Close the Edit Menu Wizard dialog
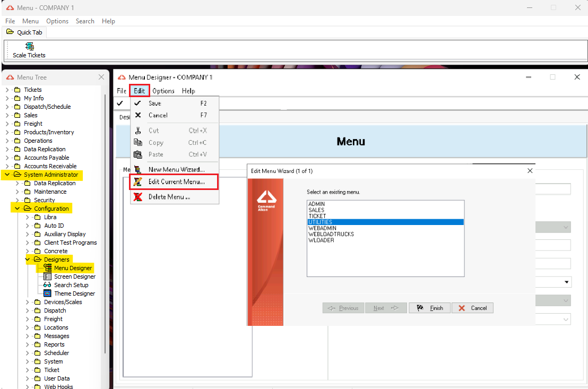 tap(530, 171)
